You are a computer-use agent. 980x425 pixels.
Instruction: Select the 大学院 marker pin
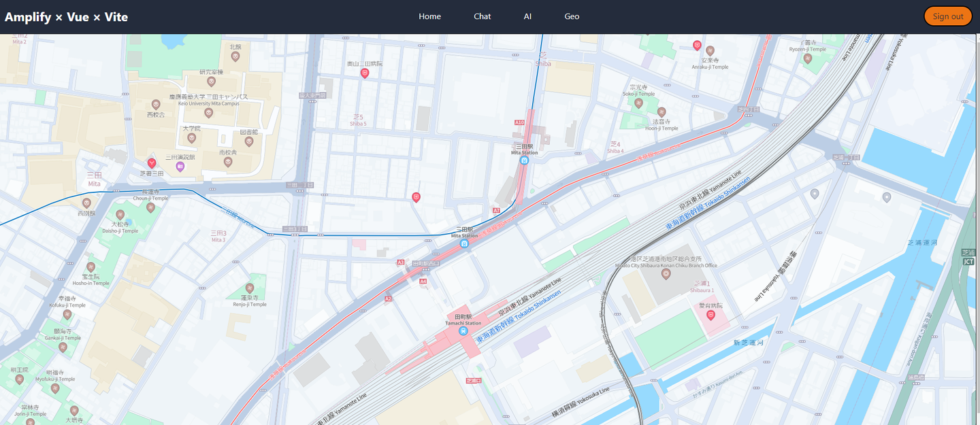point(191,138)
